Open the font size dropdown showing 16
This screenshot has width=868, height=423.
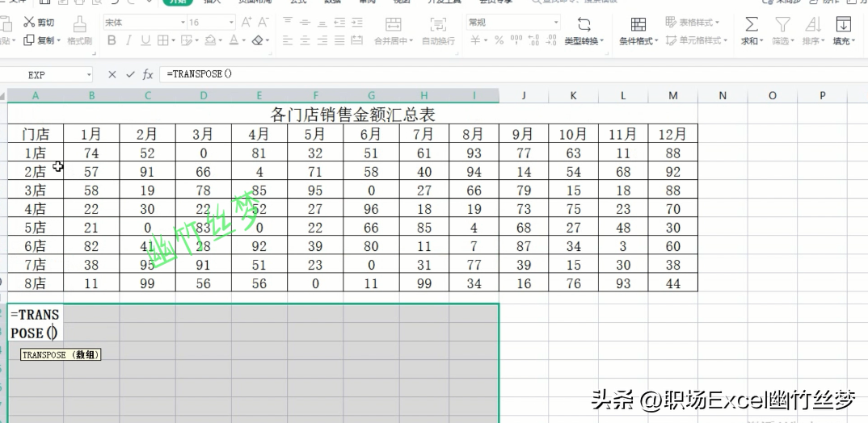(232, 23)
